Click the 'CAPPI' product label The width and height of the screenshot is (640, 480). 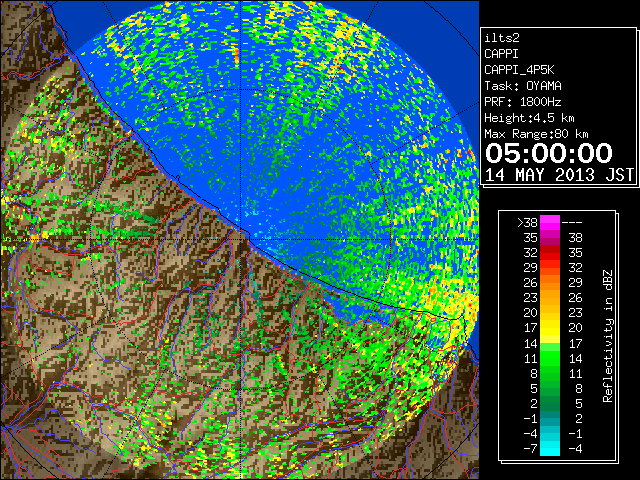click(501, 54)
